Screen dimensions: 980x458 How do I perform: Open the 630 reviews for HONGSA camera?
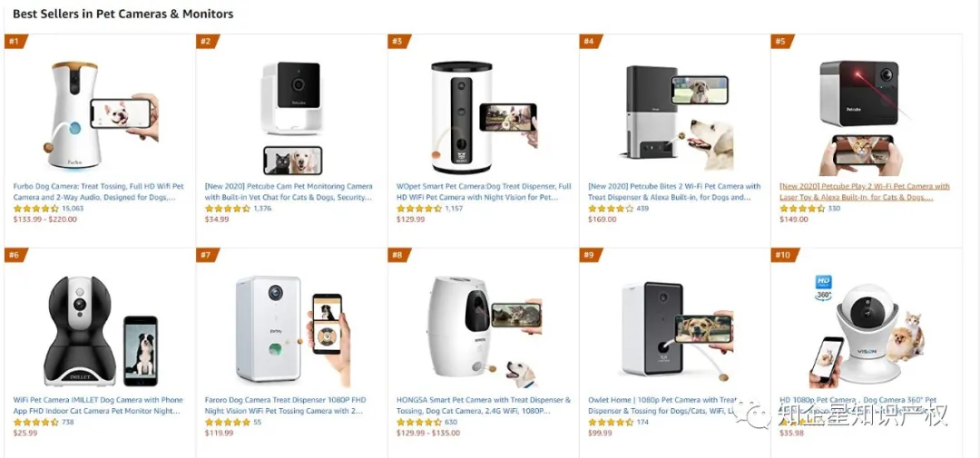tap(451, 423)
